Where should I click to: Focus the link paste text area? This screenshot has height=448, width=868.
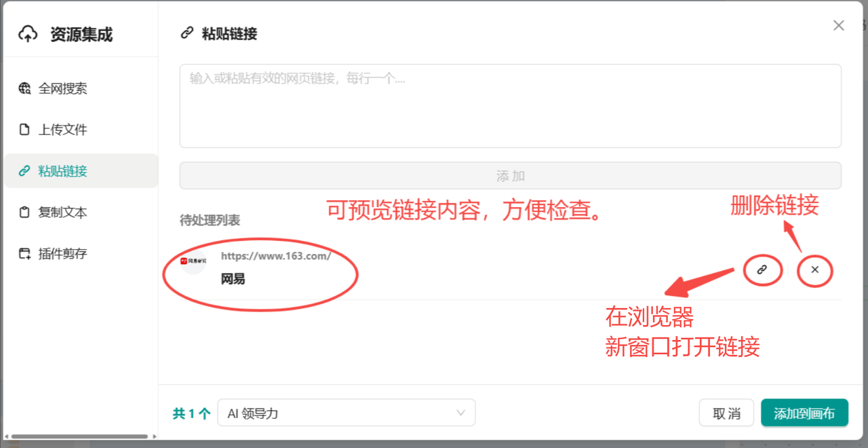[511, 106]
